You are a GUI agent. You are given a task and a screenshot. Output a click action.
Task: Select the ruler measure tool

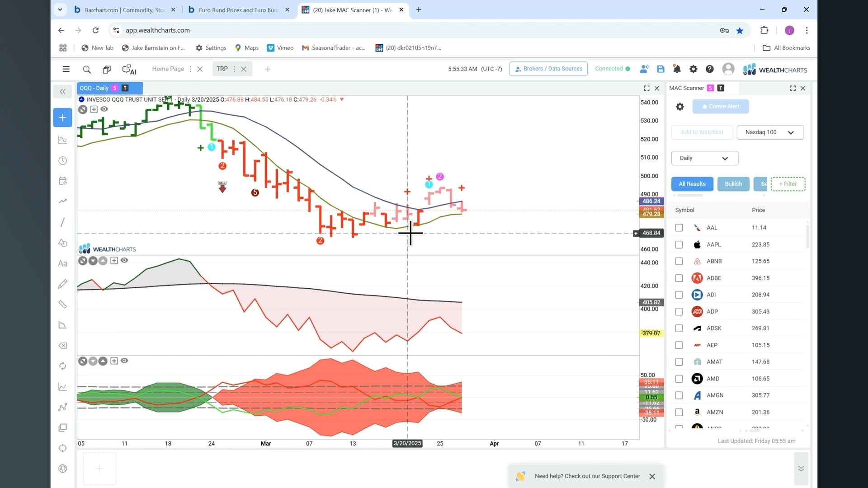(x=63, y=305)
